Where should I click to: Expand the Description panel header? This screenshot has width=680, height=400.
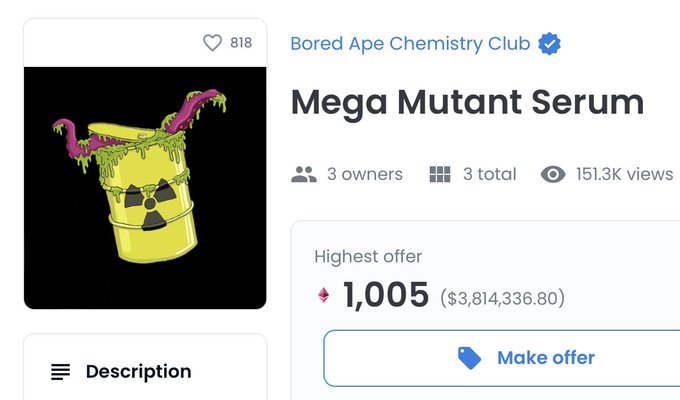coord(145,372)
